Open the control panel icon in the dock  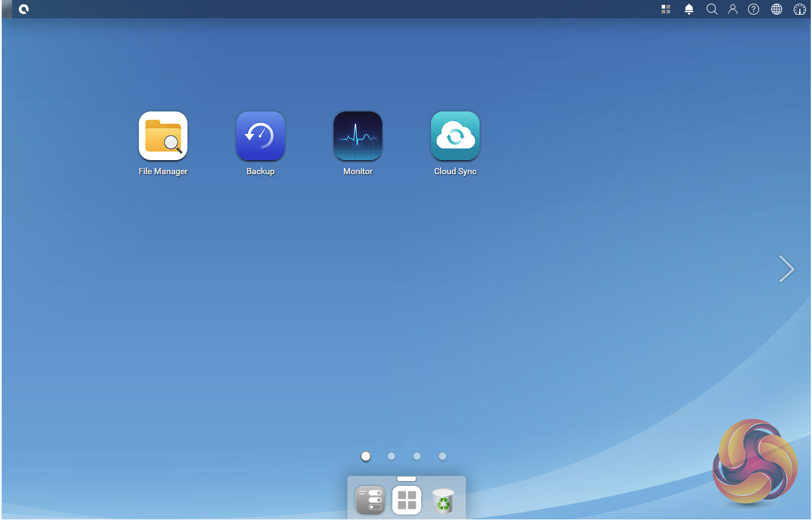(x=370, y=500)
